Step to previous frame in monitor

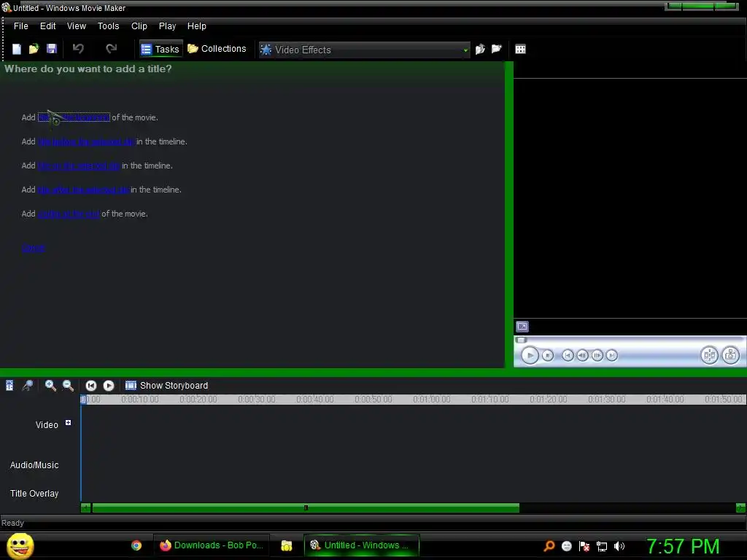coord(582,355)
